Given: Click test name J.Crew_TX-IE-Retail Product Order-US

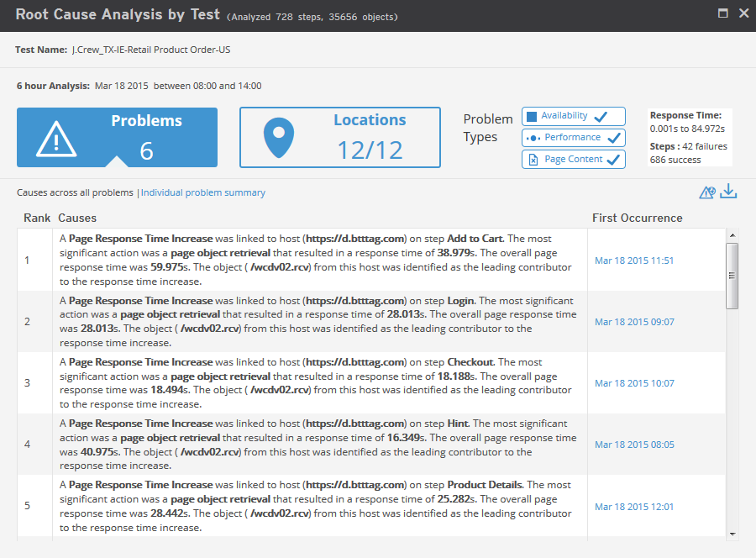Looking at the screenshot, I should 151,50.
